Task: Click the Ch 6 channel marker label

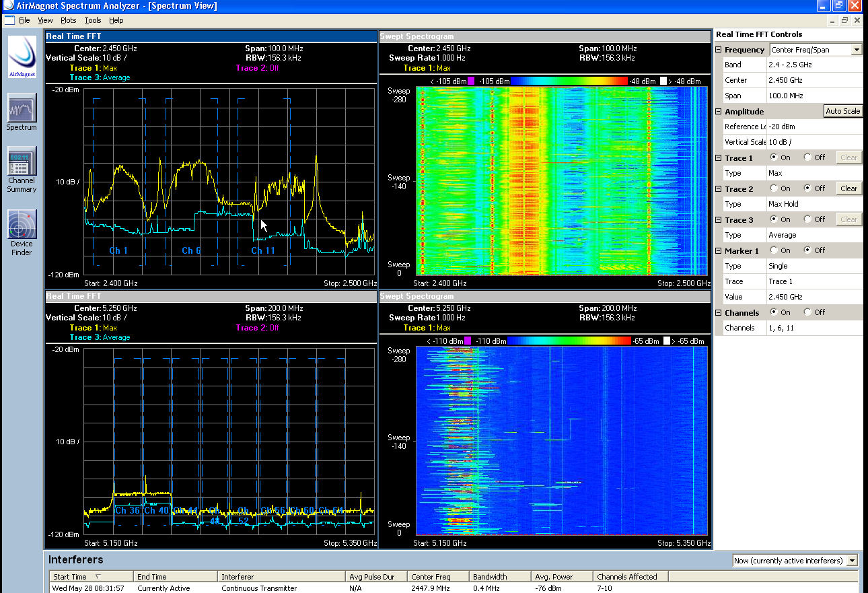Action: pos(192,250)
